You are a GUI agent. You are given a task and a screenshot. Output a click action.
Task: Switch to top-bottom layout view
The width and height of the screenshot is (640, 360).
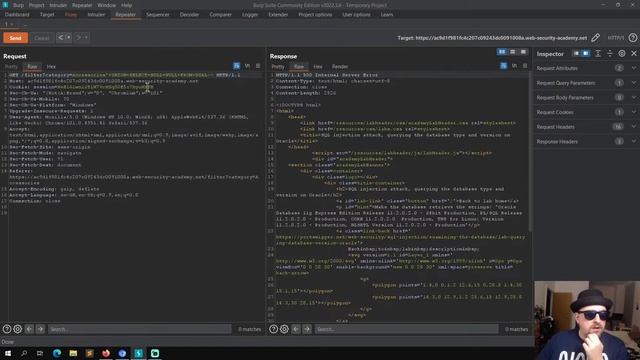pos(513,52)
